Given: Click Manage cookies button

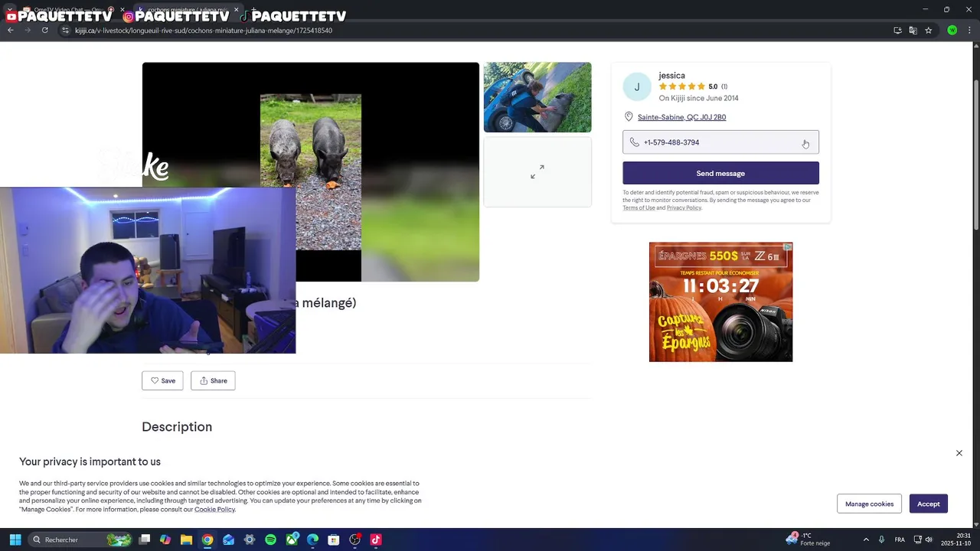Looking at the screenshot, I should [x=869, y=504].
